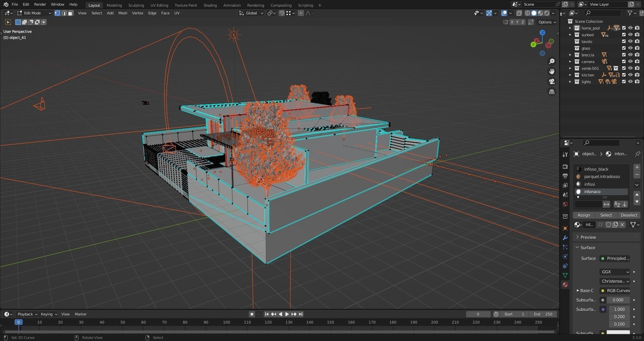
Task: Open the Edit Mode dropdown
Action: pos(34,13)
